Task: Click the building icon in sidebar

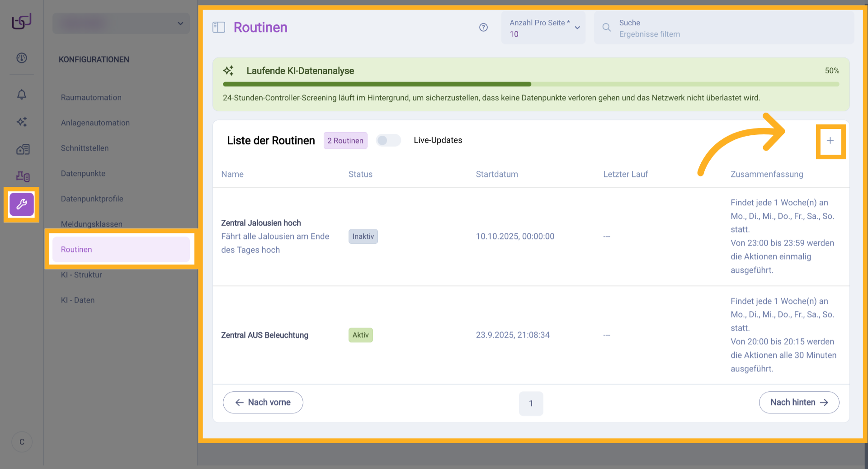Action: point(23,149)
